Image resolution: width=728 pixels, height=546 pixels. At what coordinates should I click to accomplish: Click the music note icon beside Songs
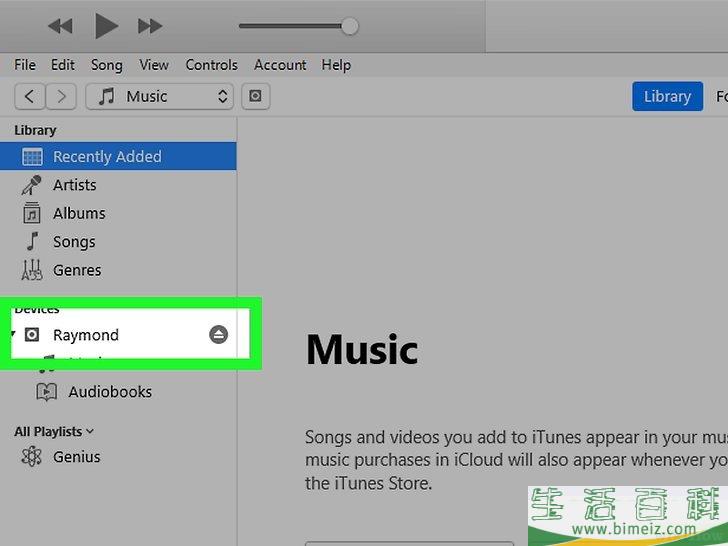32,241
